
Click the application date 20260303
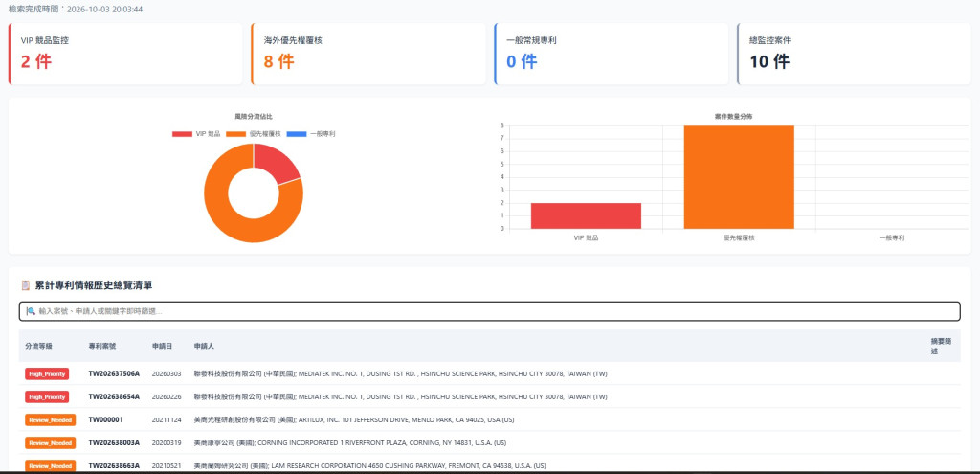coord(167,374)
